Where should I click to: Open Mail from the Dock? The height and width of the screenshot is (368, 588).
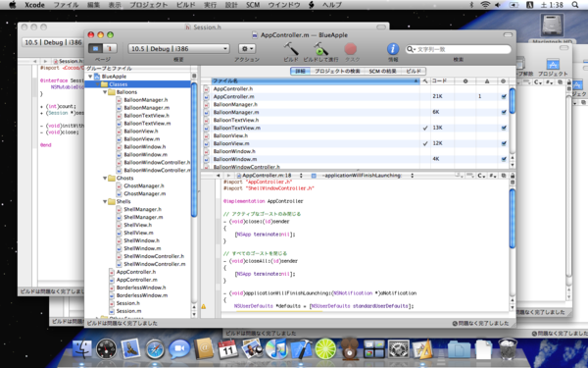coord(130,348)
